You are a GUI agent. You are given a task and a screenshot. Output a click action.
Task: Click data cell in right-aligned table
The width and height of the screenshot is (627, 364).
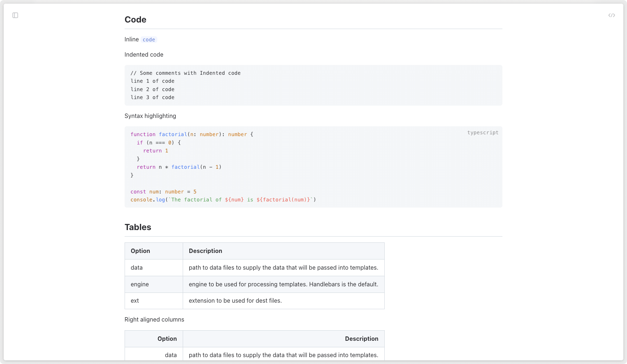pos(154,354)
